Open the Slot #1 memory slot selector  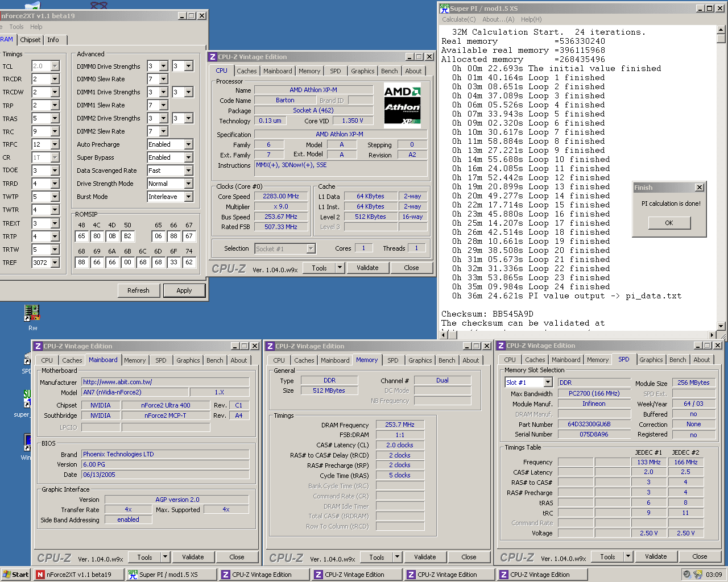click(x=548, y=383)
